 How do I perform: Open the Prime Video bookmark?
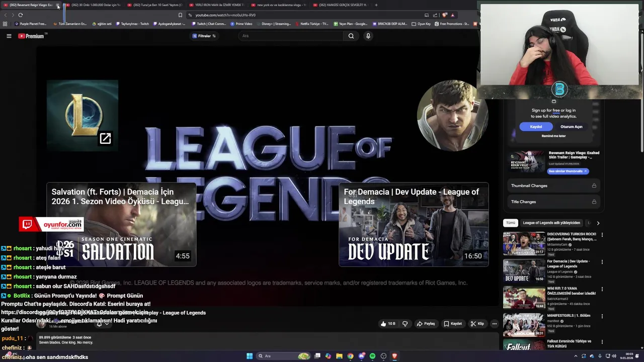242,24
